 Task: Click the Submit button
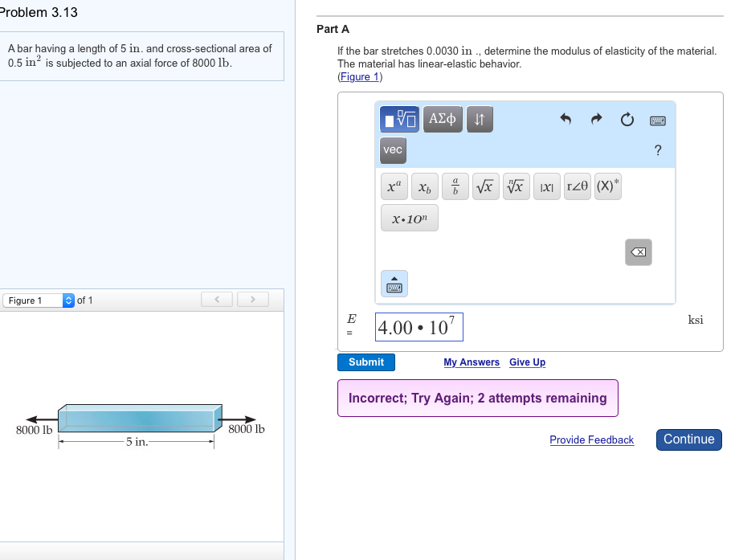click(x=365, y=362)
